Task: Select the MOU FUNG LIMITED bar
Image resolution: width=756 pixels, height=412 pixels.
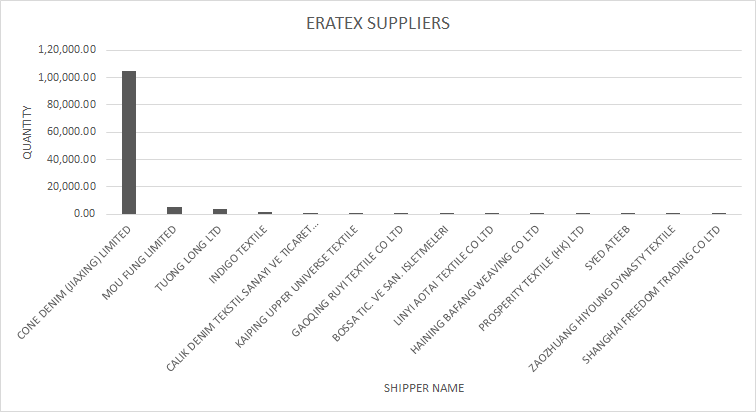Action: (x=175, y=211)
